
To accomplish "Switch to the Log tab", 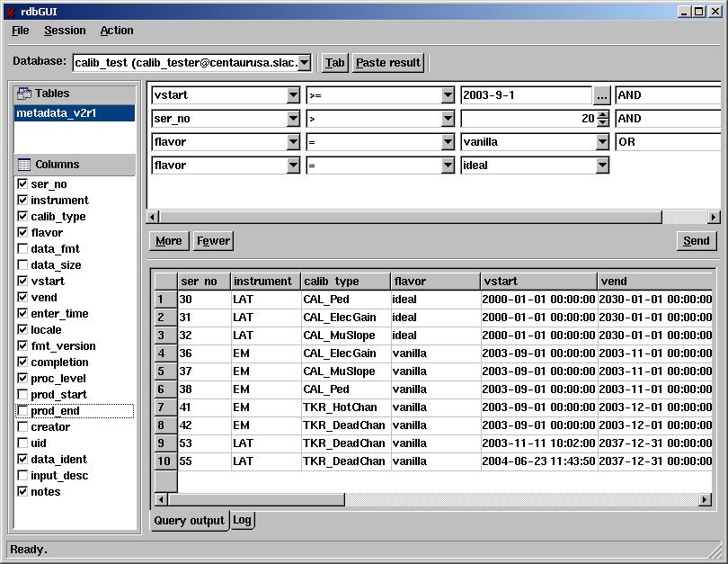I will tap(243, 520).
